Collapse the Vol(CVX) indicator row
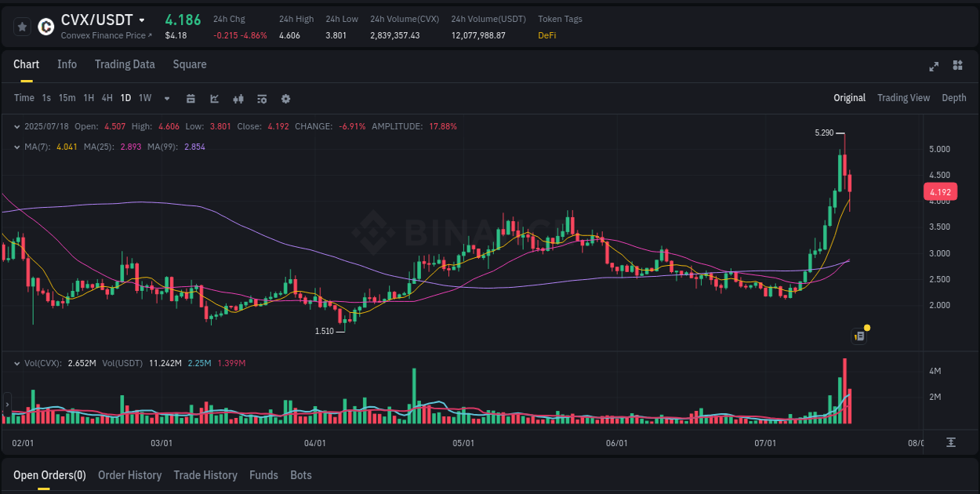 point(16,363)
